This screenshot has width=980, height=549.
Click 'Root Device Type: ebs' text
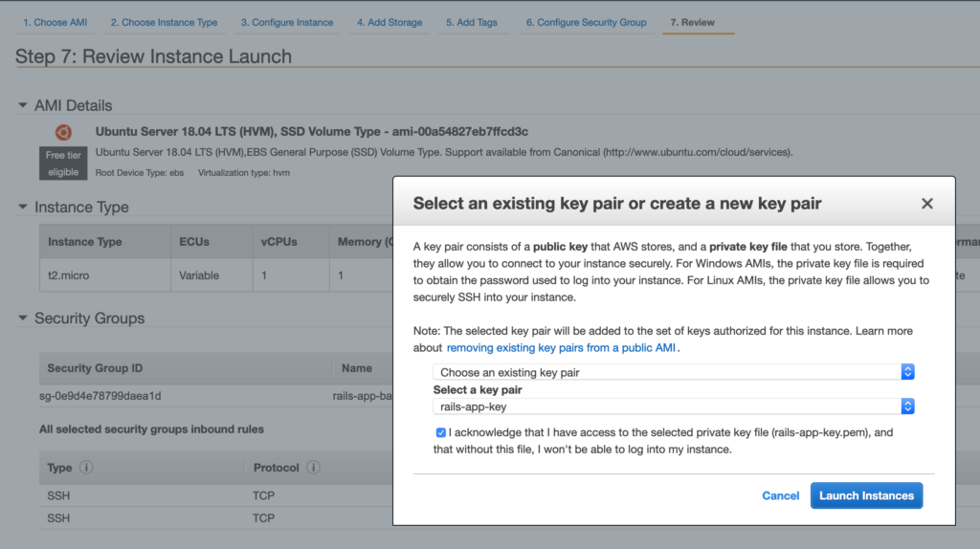[140, 173]
